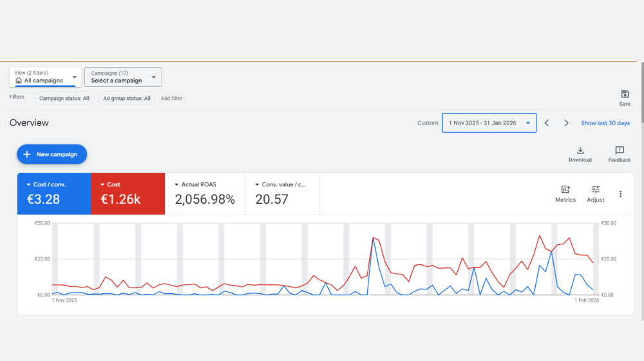Click the All campaigns home icon

19,81
